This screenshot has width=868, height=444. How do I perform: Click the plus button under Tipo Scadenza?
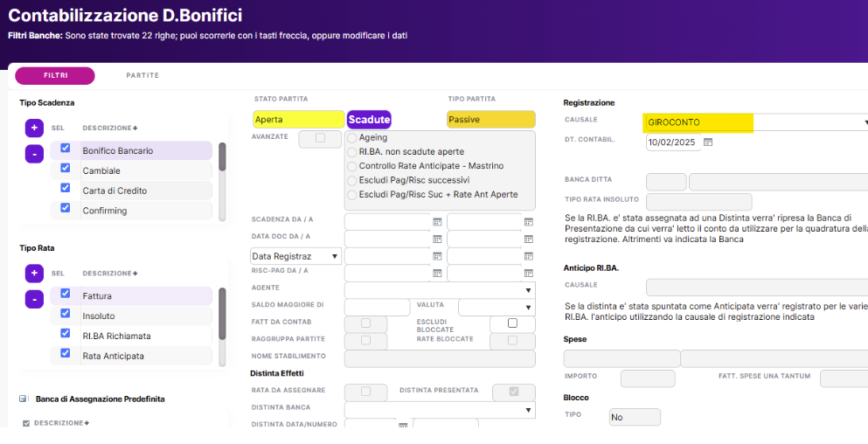tap(34, 128)
